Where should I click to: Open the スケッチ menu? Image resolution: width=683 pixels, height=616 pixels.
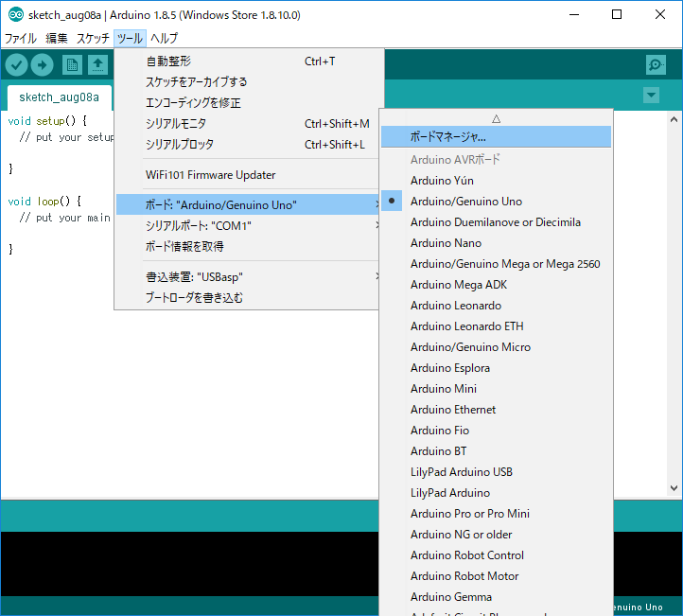pyautogui.click(x=93, y=39)
